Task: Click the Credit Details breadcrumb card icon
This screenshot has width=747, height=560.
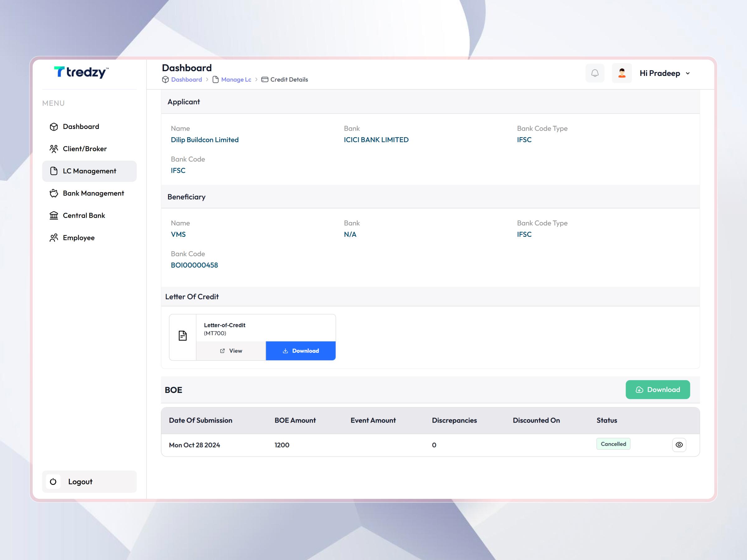Action: coord(265,79)
